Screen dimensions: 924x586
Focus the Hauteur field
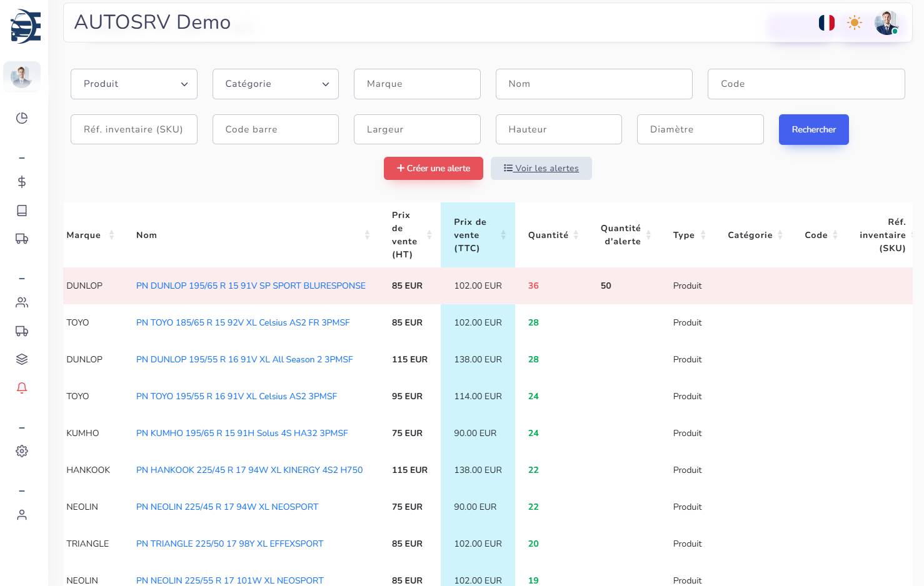(x=559, y=129)
